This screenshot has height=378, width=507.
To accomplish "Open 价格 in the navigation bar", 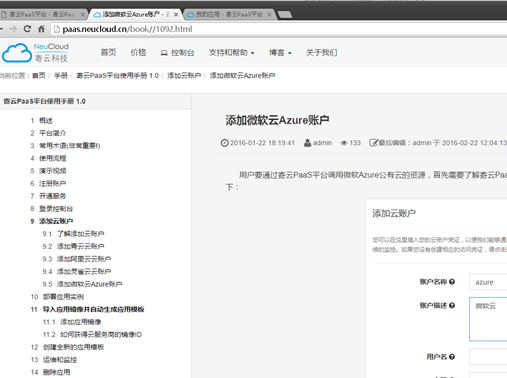I will [x=138, y=53].
